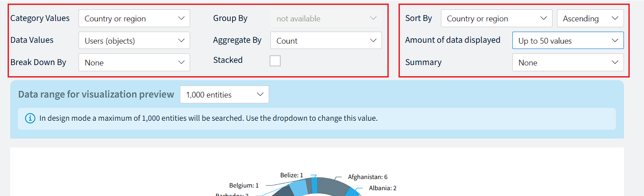This screenshot has width=644, height=196.
Task: Expand the Break Down By dropdown
Action: tap(134, 62)
